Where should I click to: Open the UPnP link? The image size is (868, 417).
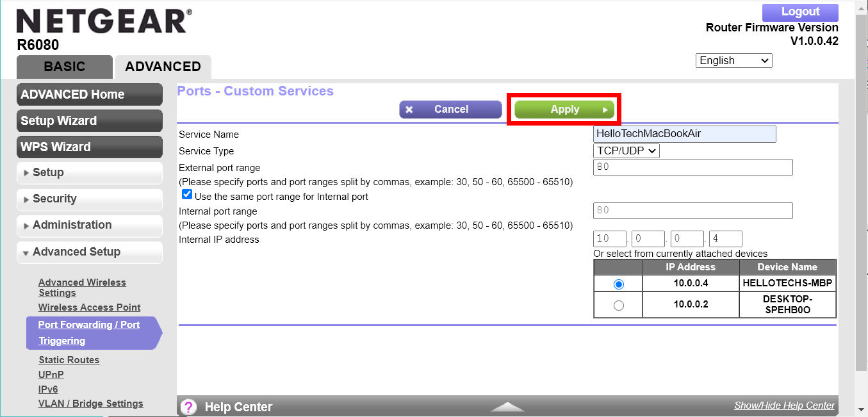[x=51, y=375]
